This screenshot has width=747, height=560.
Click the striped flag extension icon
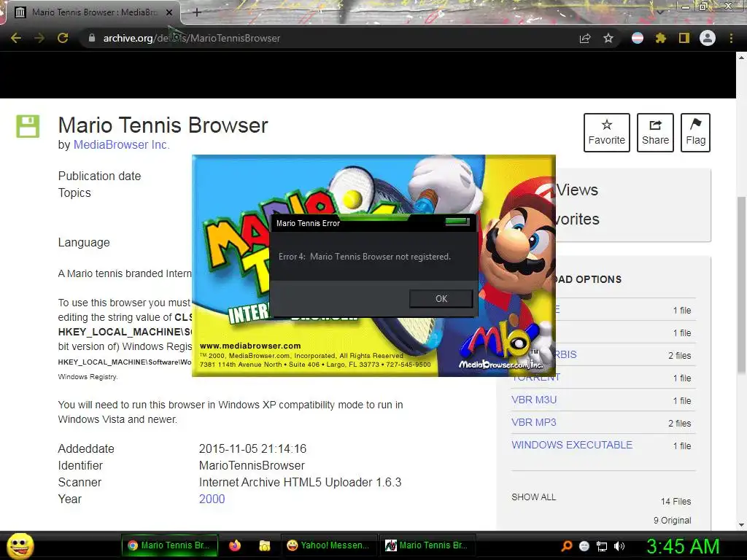pyautogui.click(x=638, y=38)
